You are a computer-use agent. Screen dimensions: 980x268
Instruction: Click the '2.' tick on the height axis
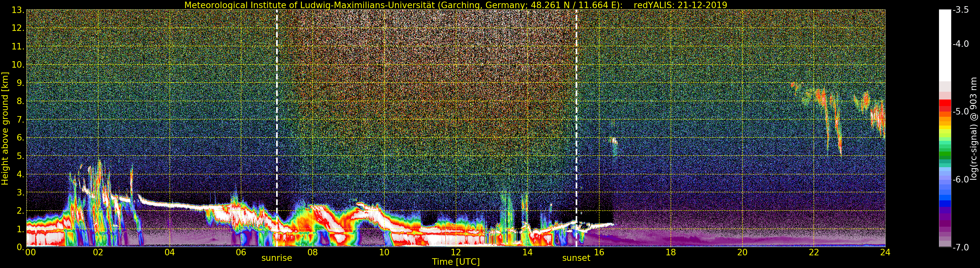(x=20, y=211)
